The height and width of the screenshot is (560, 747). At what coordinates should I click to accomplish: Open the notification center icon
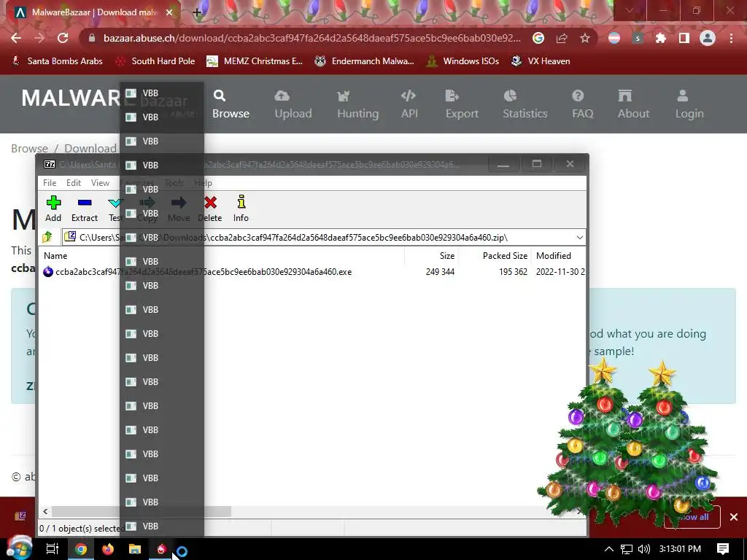pos(723,549)
